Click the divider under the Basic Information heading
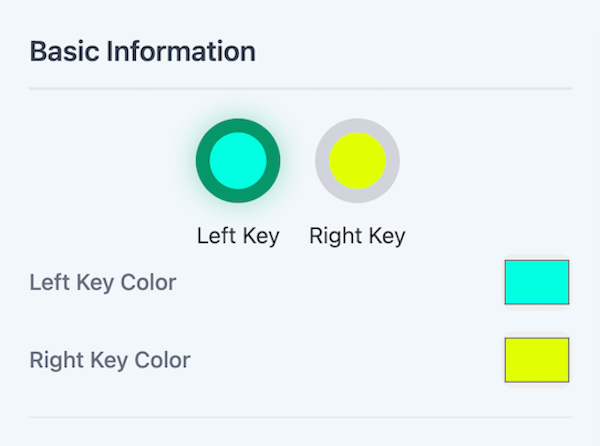 (300, 89)
